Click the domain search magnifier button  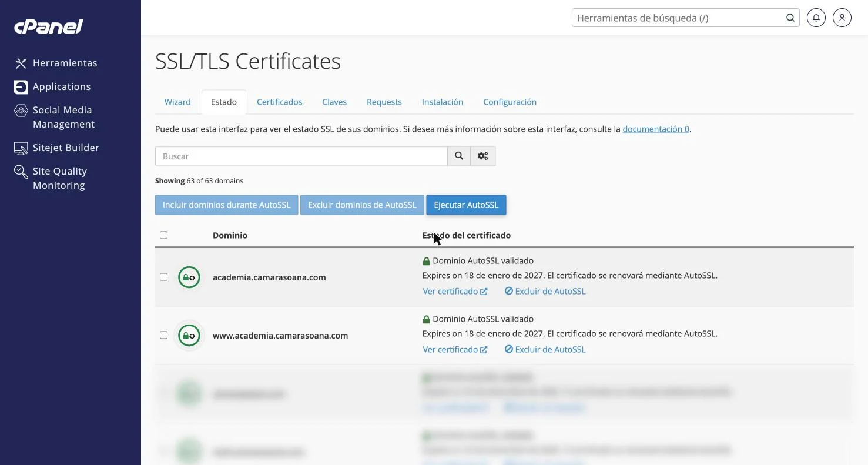click(x=459, y=156)
